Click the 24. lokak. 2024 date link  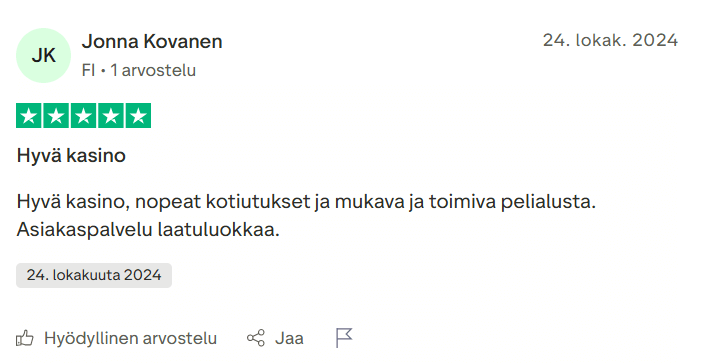coord(610,40)
